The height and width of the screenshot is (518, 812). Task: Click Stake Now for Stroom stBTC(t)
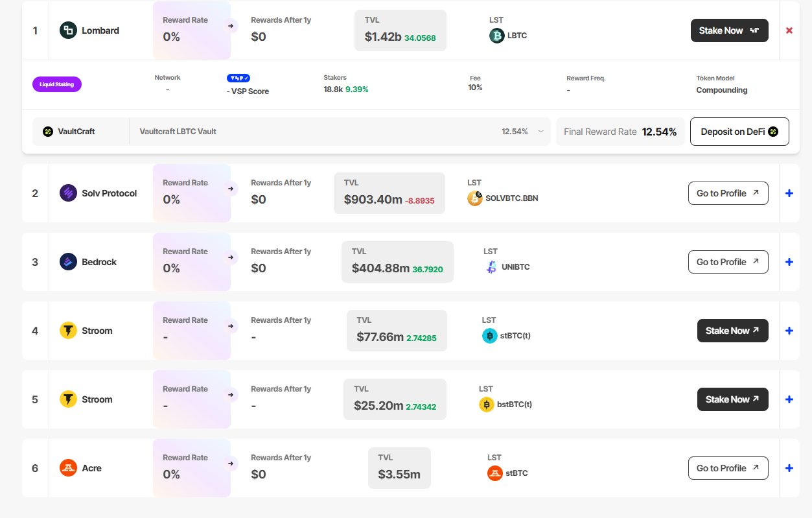tap(732, 331)
